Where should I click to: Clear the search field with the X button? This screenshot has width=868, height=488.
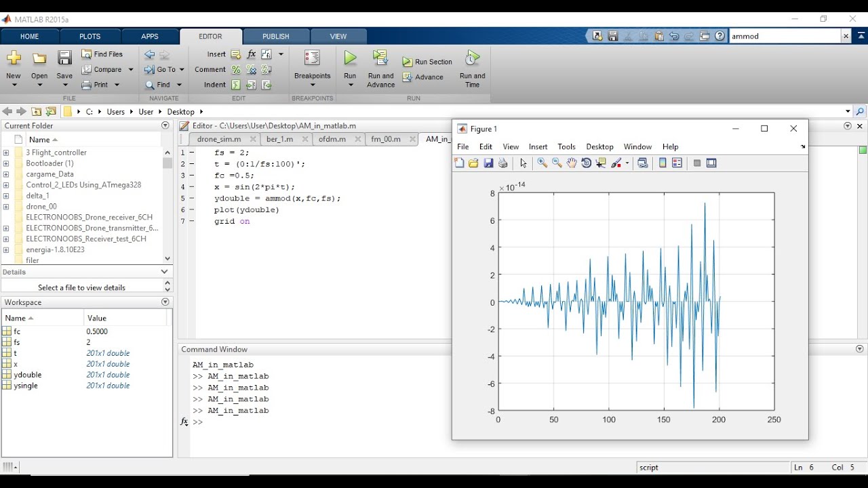point(846,36)
